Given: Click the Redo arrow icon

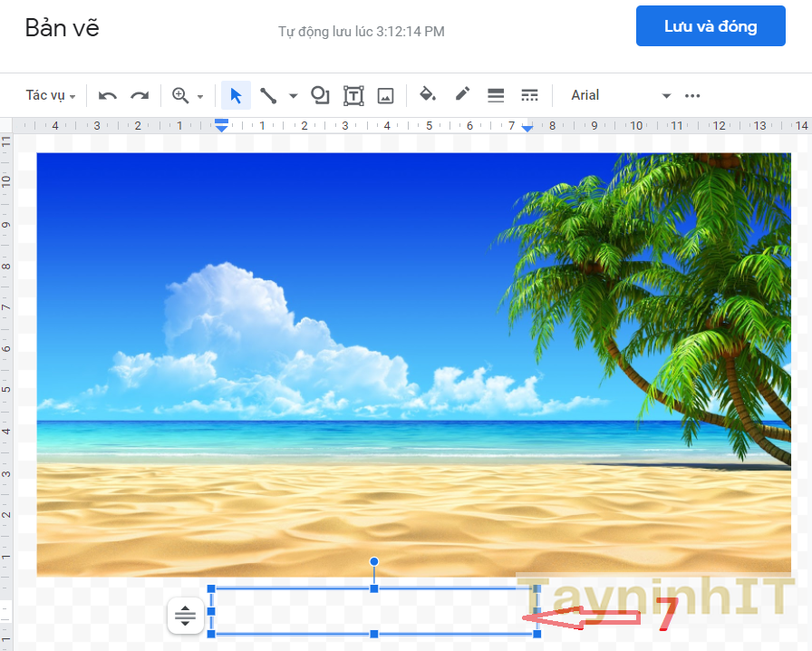Looking at the screenshot, I should 140,95.
